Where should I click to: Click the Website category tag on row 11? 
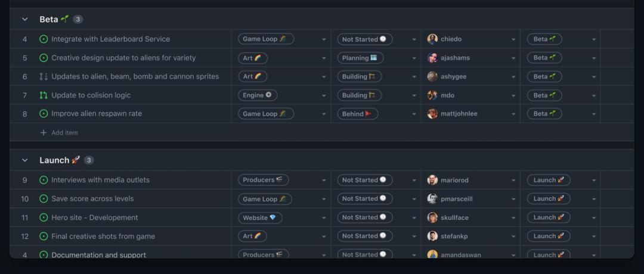[259, 217]
